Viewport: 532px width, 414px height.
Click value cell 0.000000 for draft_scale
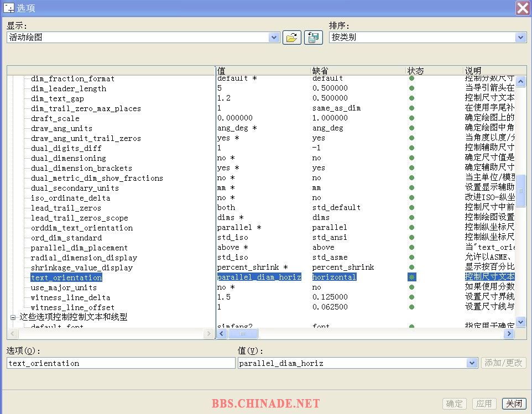(235, 118)
